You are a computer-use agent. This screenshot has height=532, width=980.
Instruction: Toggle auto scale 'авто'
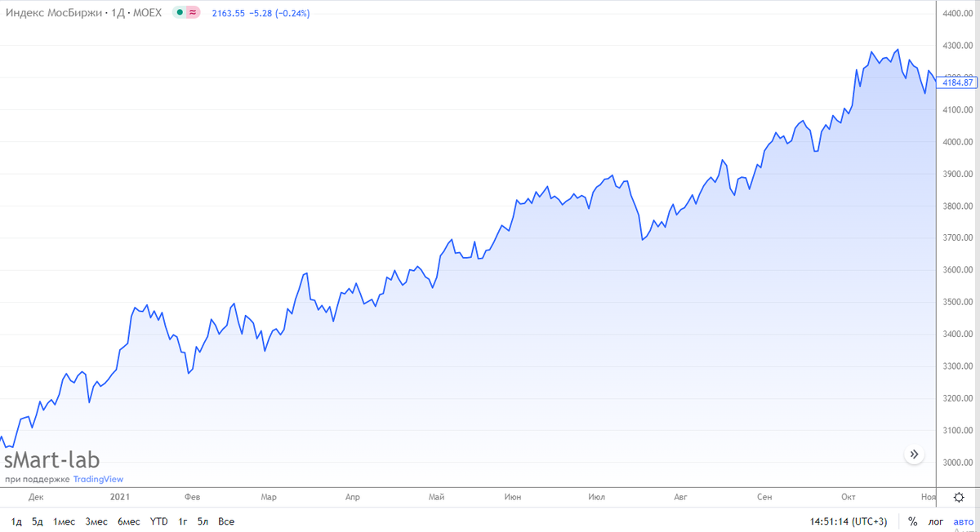click(964, 521)
